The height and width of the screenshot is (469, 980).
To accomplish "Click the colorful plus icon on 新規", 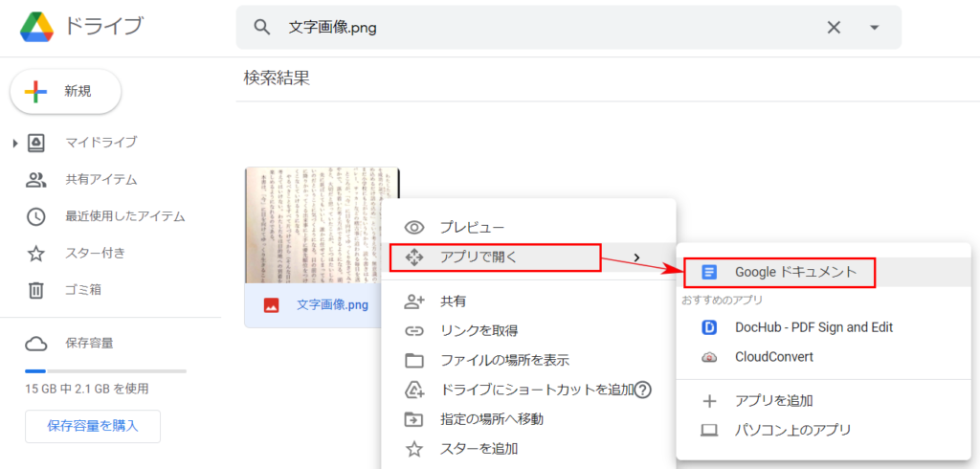I will [35, 91].
